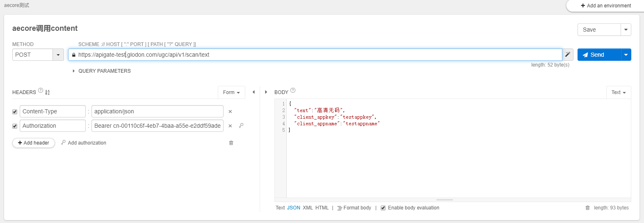Select HTML body syntax mode
The image size is (644, 223).
[x=322, y=208]
